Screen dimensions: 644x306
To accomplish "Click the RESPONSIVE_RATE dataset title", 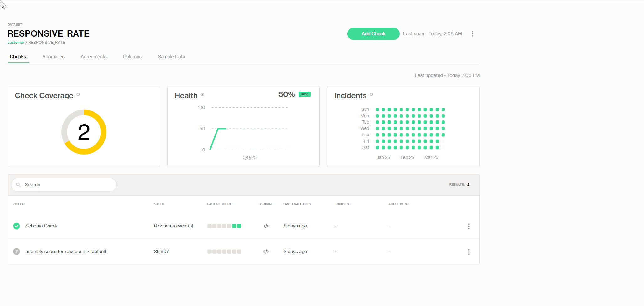I will (49, 34).
